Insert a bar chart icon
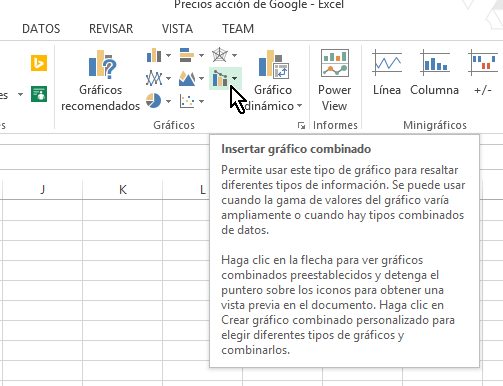Viewport: 503px width, 386px height. point(187,55)
